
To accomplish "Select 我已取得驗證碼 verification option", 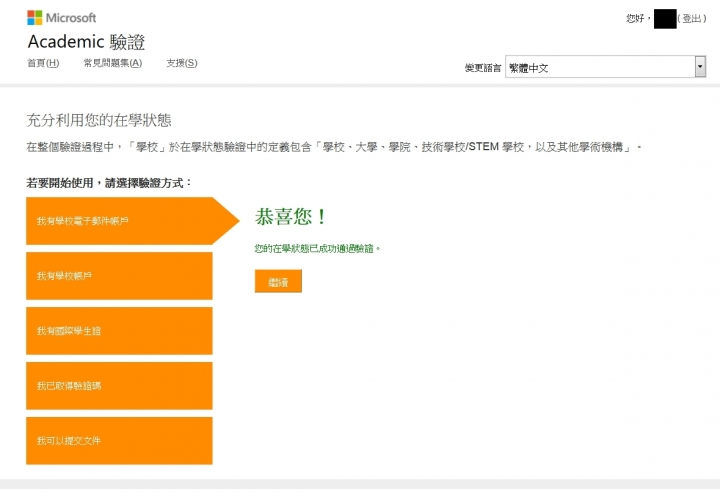I will 119,386.
